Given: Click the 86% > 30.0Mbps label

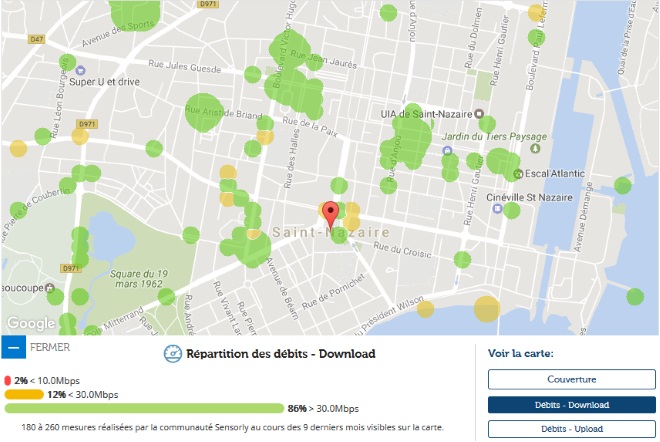Looking at the screenshot, I should pos(323,408).
